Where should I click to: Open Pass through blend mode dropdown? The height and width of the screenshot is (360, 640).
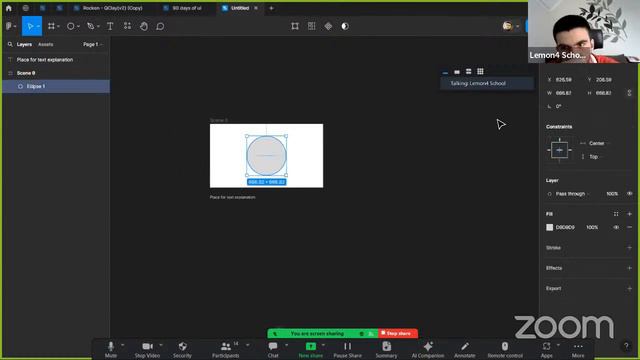point(572,194)
